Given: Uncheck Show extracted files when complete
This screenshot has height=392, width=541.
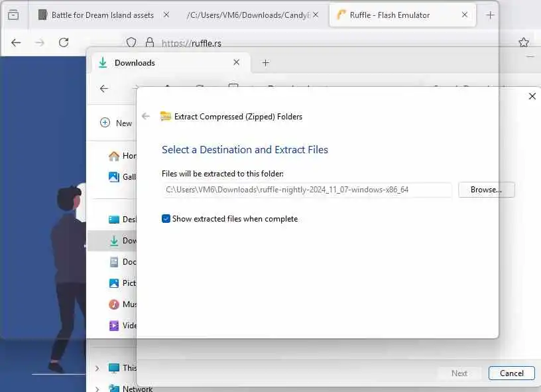Looking at the screenshot, I should point(166,219).
